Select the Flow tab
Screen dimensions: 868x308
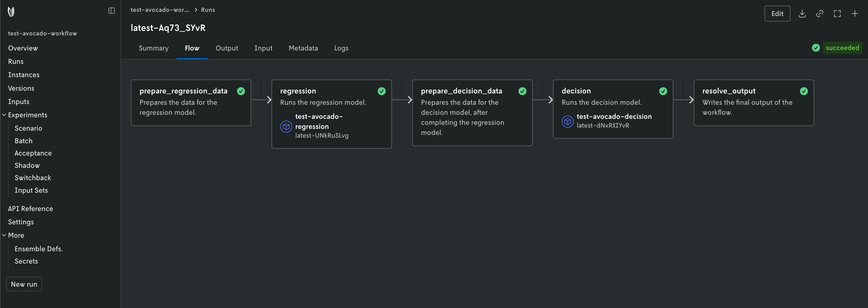pyautogui.click(x=192, y=48)
